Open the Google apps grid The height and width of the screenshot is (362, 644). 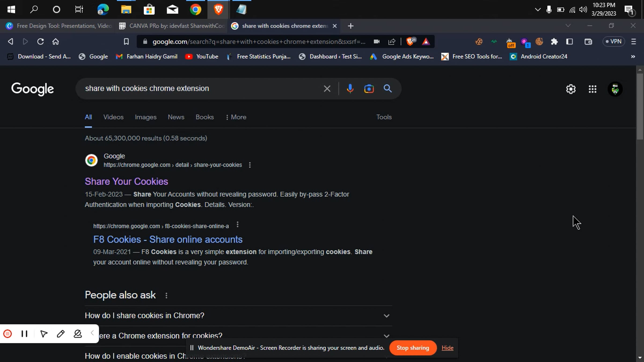(x=592, y=89)
